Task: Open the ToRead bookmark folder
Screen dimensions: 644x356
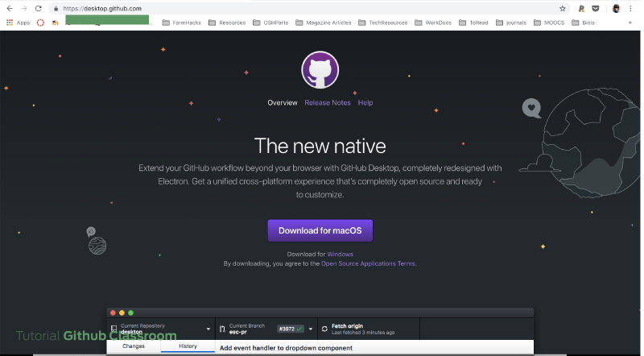Action: tap(473, 23)
